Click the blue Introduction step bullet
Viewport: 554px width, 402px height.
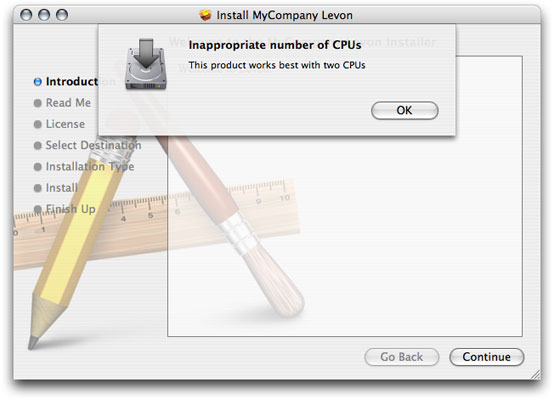click(x=37, y=82)
